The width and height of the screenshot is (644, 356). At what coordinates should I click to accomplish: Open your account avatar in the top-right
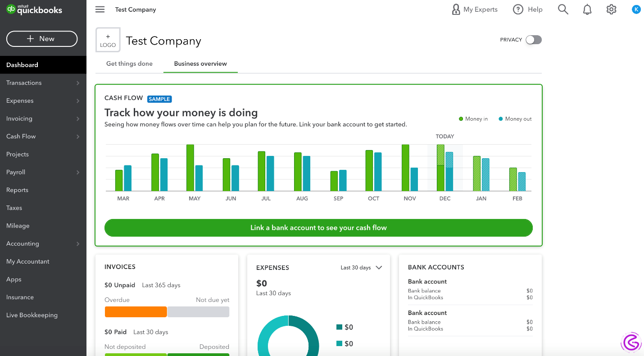[636, 9]
